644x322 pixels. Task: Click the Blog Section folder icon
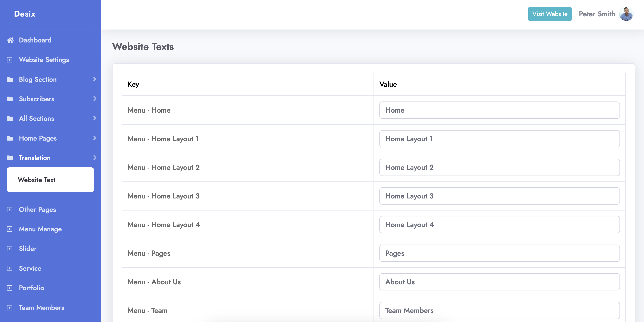[x=10, y=79]
